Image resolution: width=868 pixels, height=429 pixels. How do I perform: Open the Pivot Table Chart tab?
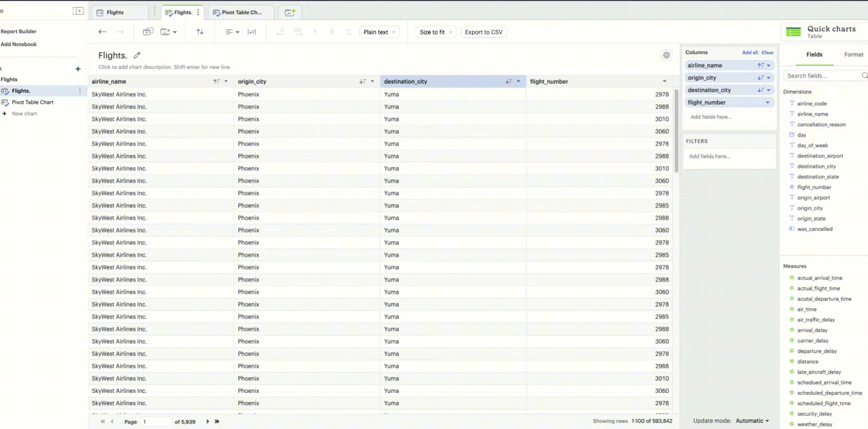pos(241,13)
